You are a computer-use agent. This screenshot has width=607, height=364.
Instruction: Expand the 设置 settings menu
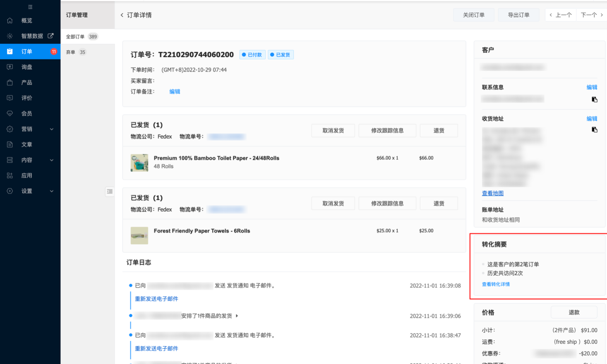tap(51, 191)
